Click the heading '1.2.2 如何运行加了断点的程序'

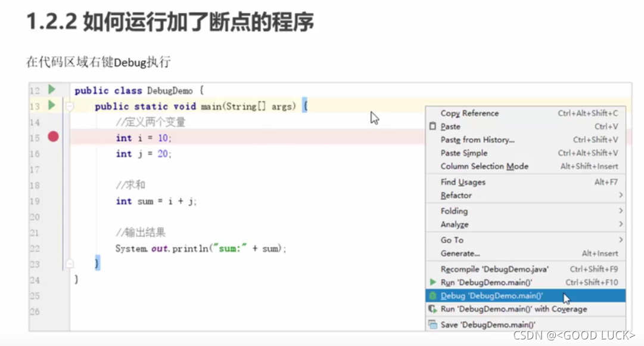tap(170, 21)
